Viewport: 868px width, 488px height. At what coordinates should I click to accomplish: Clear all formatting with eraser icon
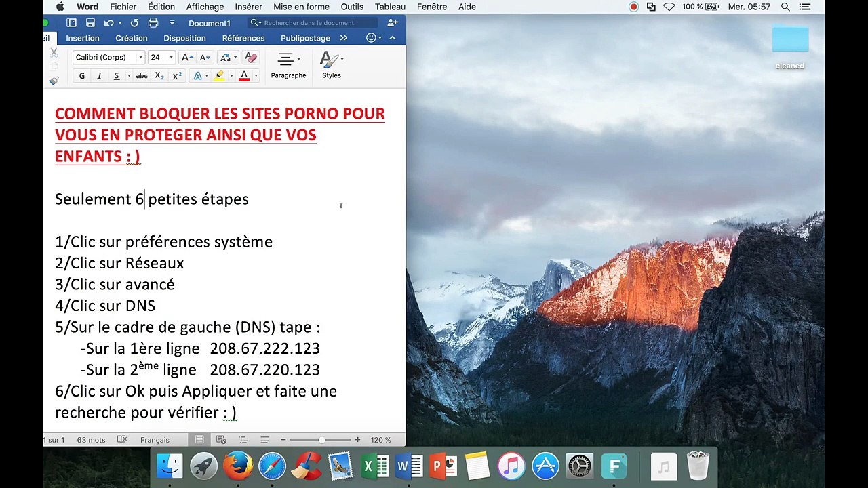(250, 58)
